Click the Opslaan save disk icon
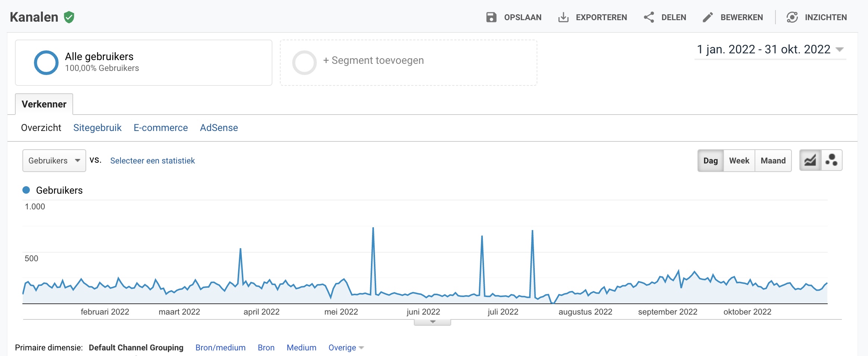 pyautogui.click(x=491, y=17)
